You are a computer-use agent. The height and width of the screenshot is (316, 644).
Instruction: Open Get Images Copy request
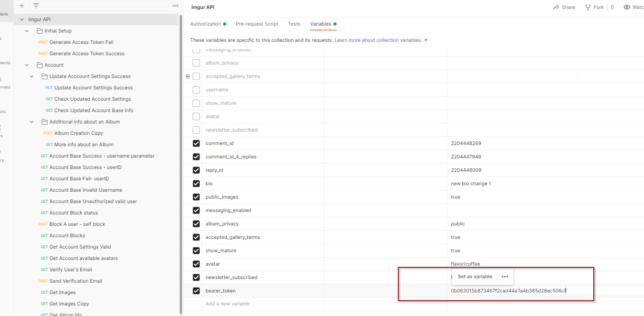69,304
